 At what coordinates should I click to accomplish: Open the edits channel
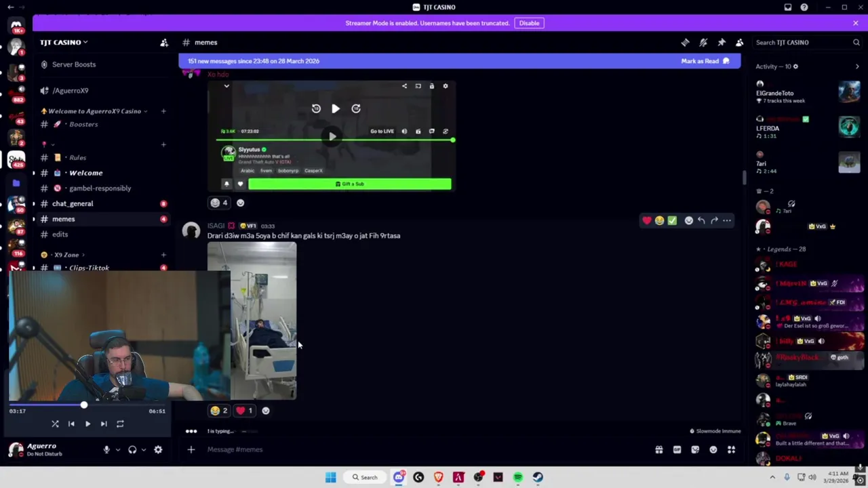click(x=102, y=235)
